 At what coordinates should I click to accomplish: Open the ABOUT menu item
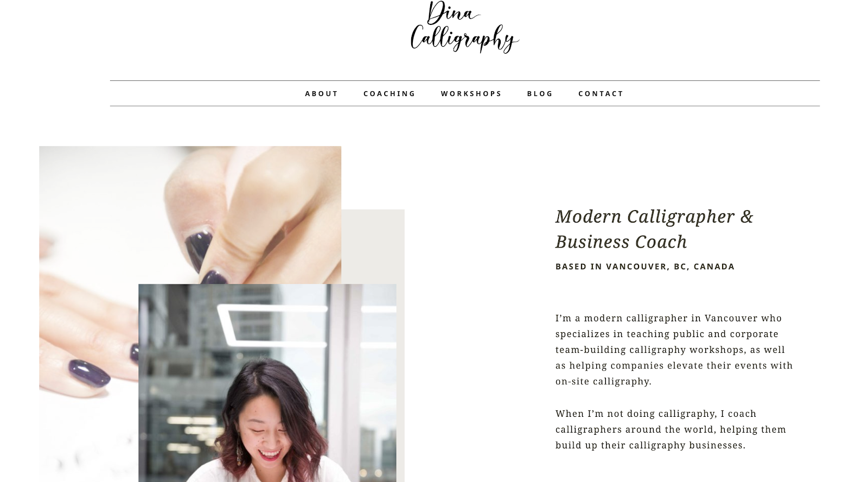click(x=321, y=93)
